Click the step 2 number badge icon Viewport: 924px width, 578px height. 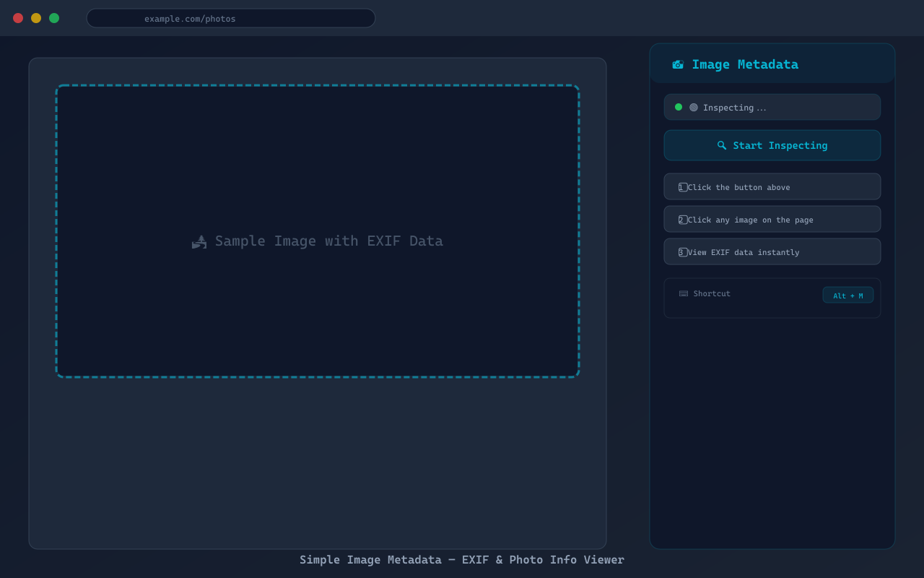[x=683, y=219]
